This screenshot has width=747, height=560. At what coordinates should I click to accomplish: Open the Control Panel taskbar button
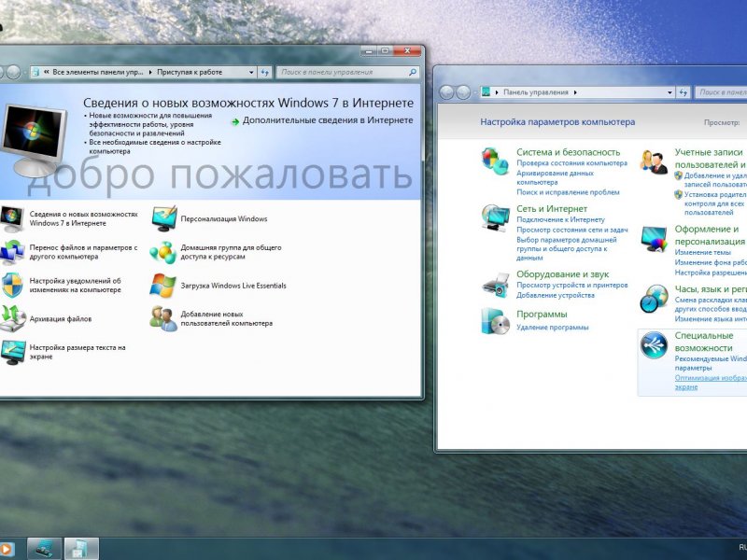click(x=44, y=549)
